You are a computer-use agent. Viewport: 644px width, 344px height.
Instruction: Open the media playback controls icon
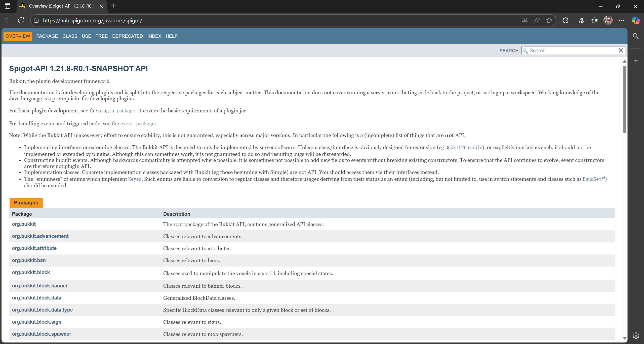pos(581,20)
